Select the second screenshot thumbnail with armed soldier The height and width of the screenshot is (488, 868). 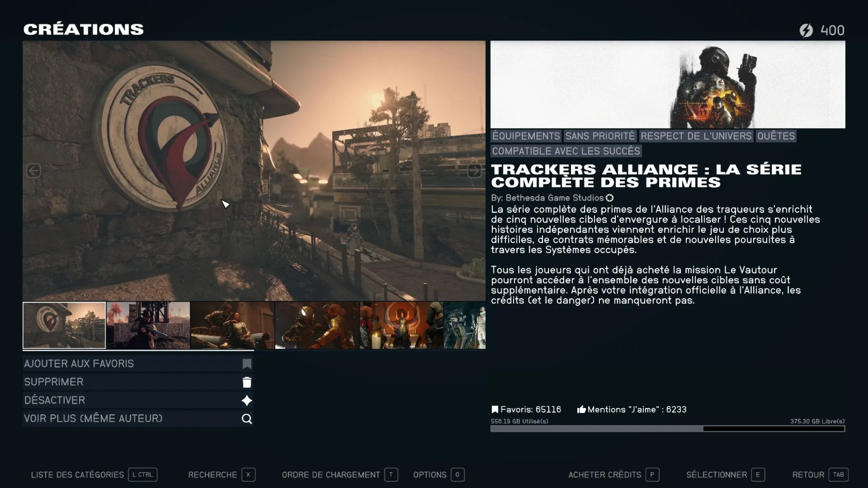tap(148, 325)
